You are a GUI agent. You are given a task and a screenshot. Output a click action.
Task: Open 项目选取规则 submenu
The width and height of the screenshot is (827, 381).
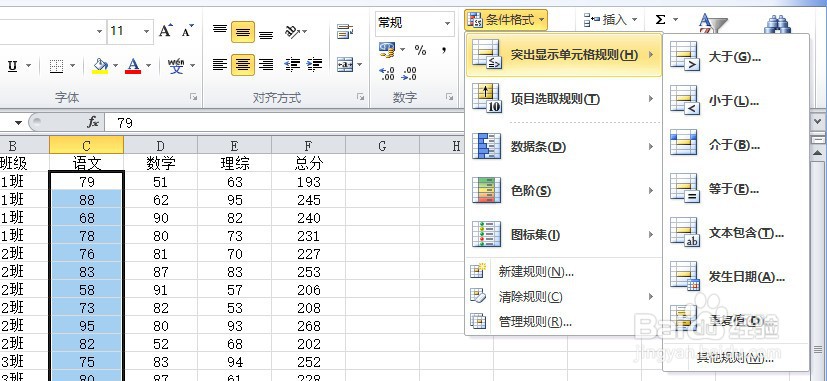pos(564,99)
